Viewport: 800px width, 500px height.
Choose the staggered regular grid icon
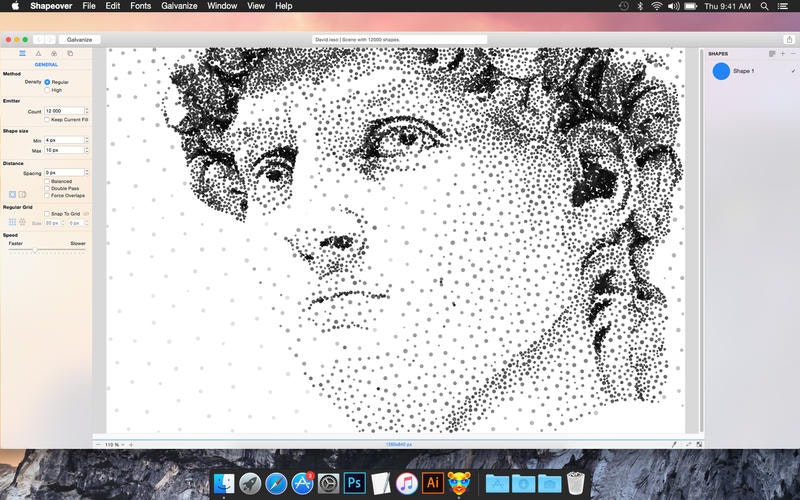(x=22, y=222)
